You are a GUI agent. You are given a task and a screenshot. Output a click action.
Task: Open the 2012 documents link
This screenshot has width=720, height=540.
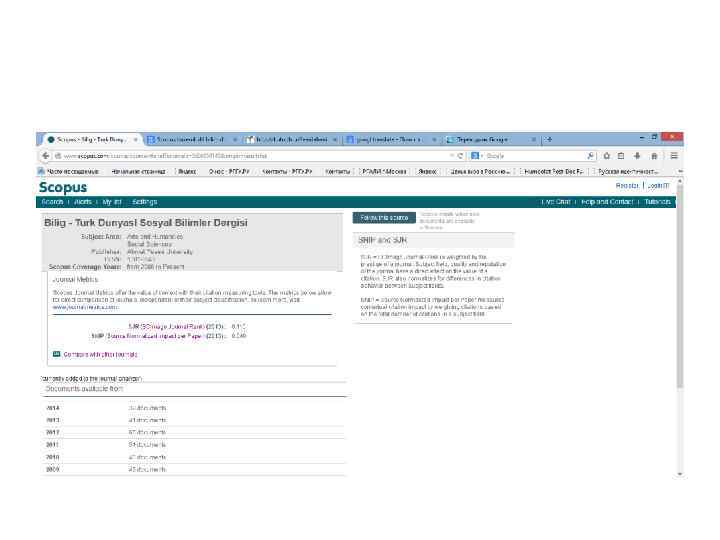[x=147, y=433]
